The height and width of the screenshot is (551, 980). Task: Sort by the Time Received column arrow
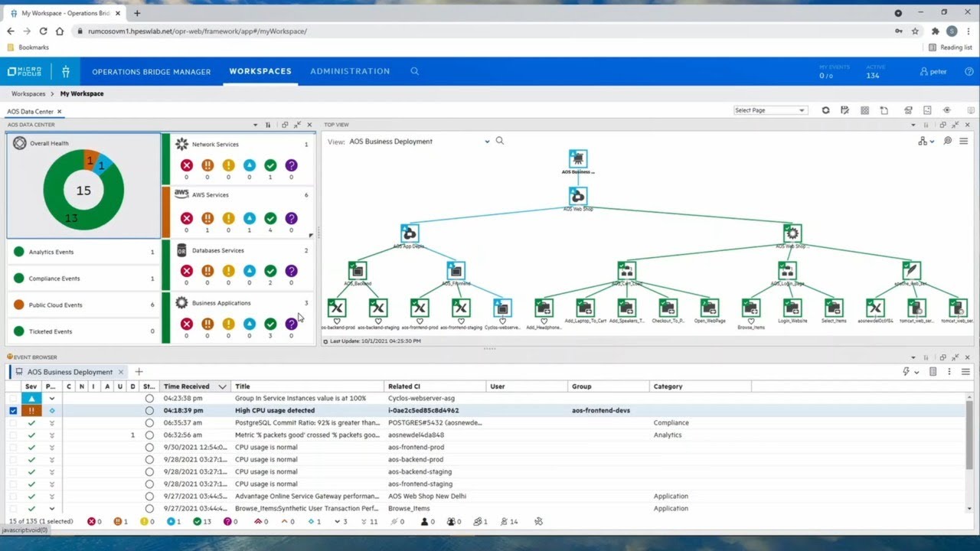click(223, 386)
